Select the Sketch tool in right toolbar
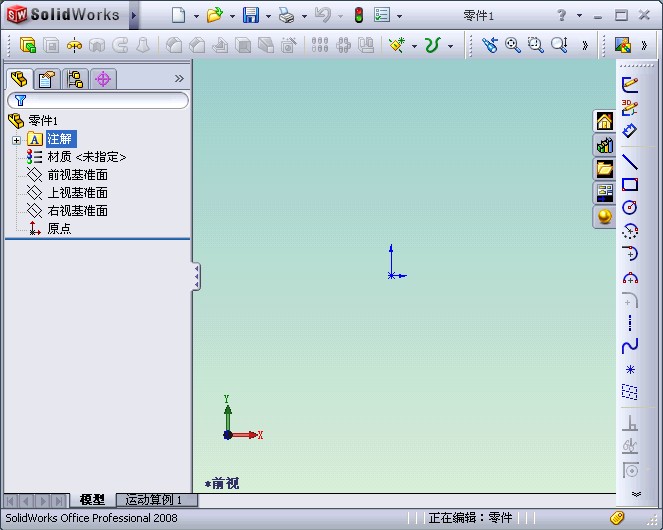The image size is (663, 530). 630,85
